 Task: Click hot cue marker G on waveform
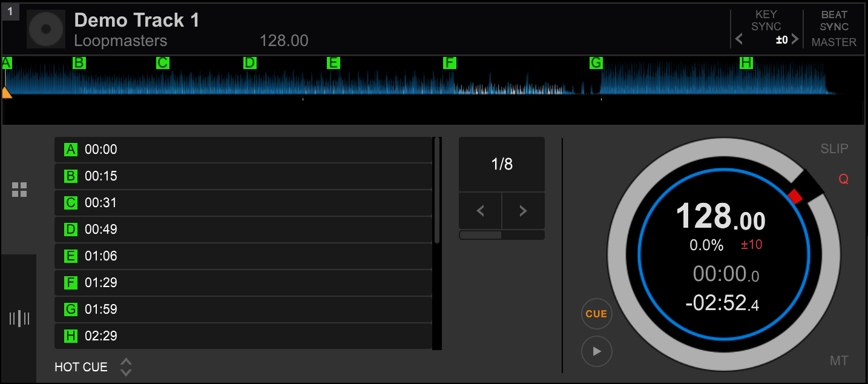pos(596,63)
